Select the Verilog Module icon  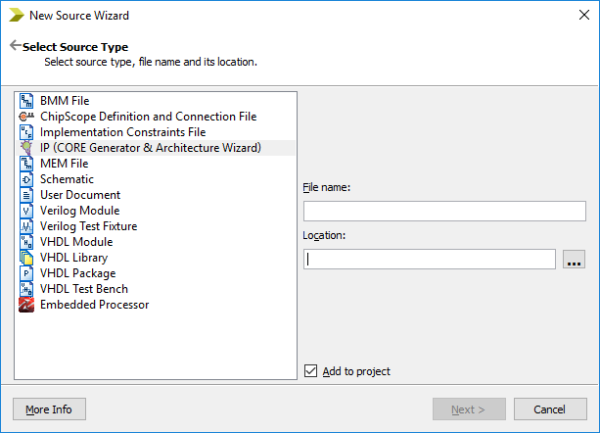coord(26,210)
